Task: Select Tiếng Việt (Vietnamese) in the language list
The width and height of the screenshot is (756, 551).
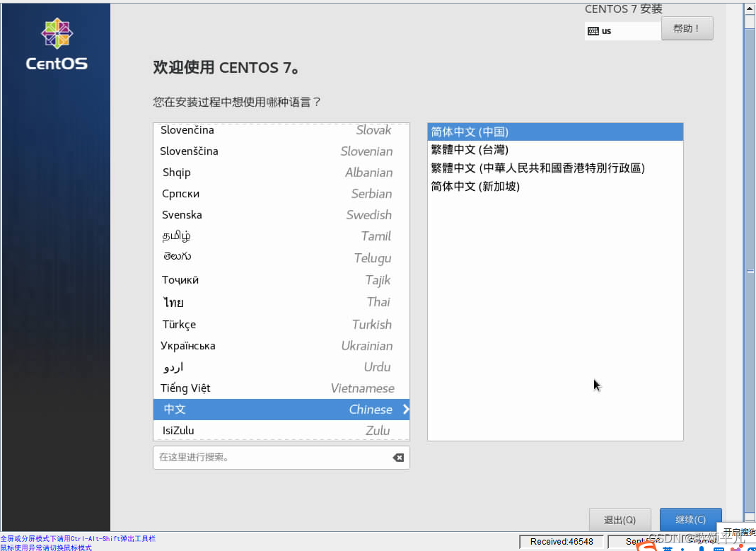Action: pos(281,388)
